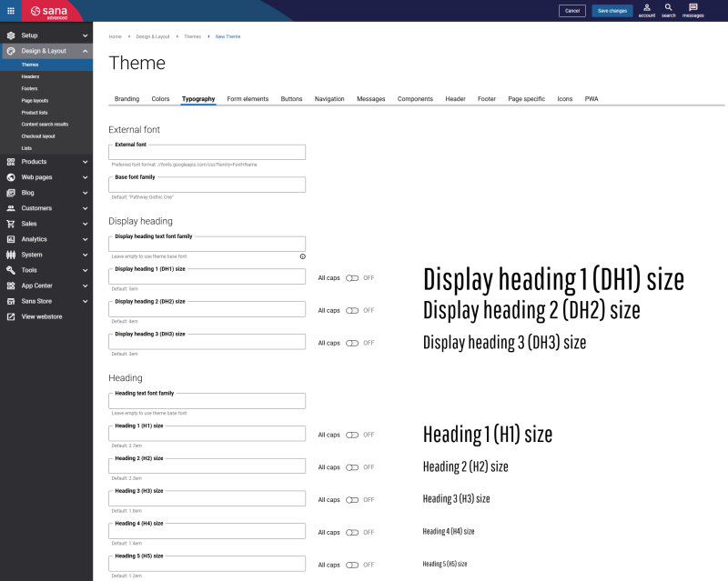Enable All caps for Heading 1 (H1)
Image resolution: width=728 pixels, height=581 pixels.
click(x=352, y=435)
